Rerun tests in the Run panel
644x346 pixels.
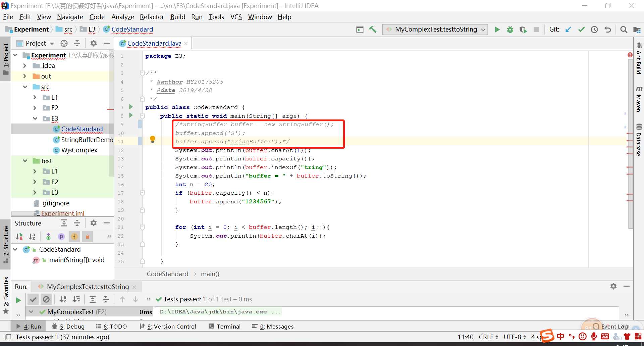coord(18,300)
